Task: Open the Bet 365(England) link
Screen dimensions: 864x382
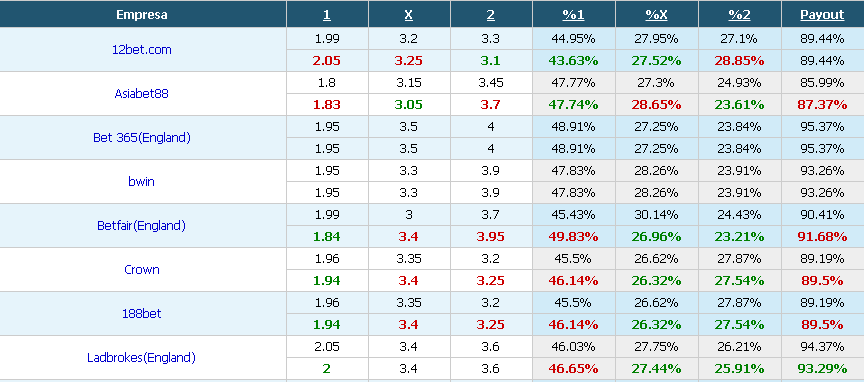Action: click(142, 138)
